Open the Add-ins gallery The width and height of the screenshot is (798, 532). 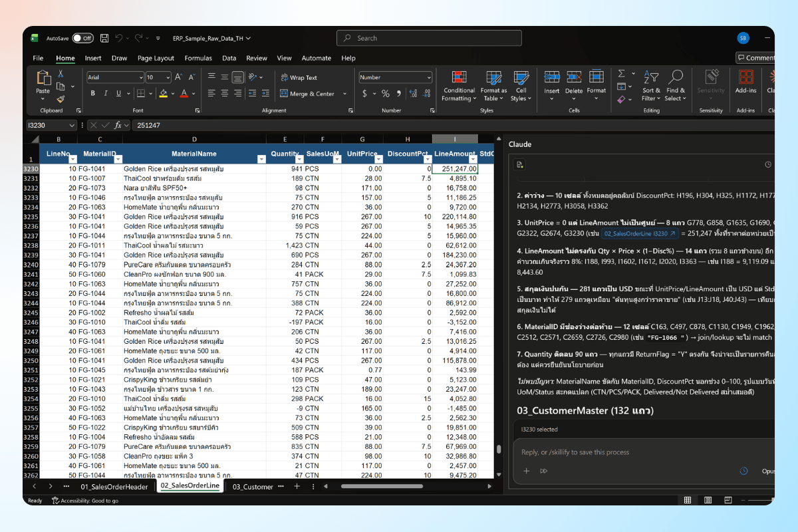click(x=745, y=81)
